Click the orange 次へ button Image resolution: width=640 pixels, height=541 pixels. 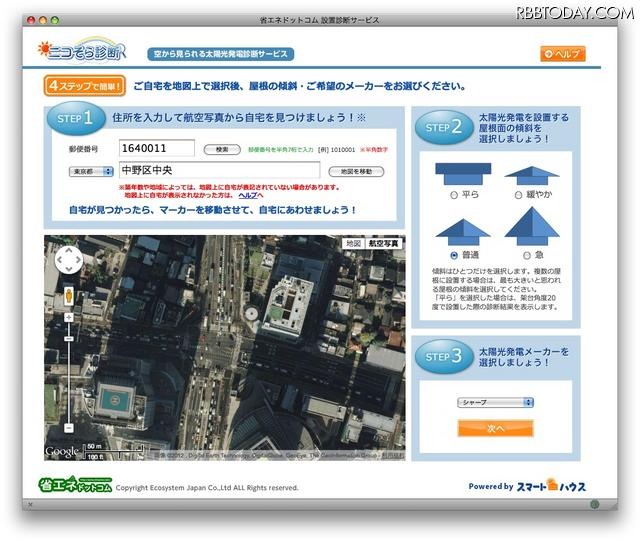coord(496,428)
